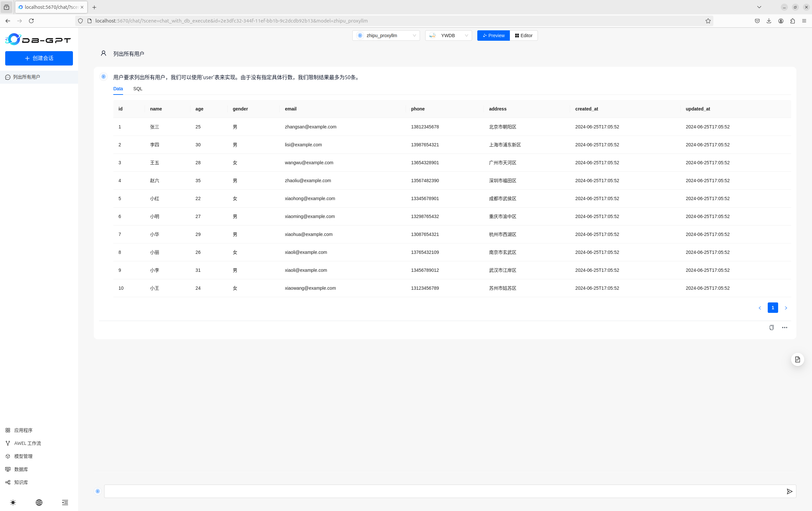Screen dimensions: 812x511
Task: Select the Data tab
Action: click(118, 88)
